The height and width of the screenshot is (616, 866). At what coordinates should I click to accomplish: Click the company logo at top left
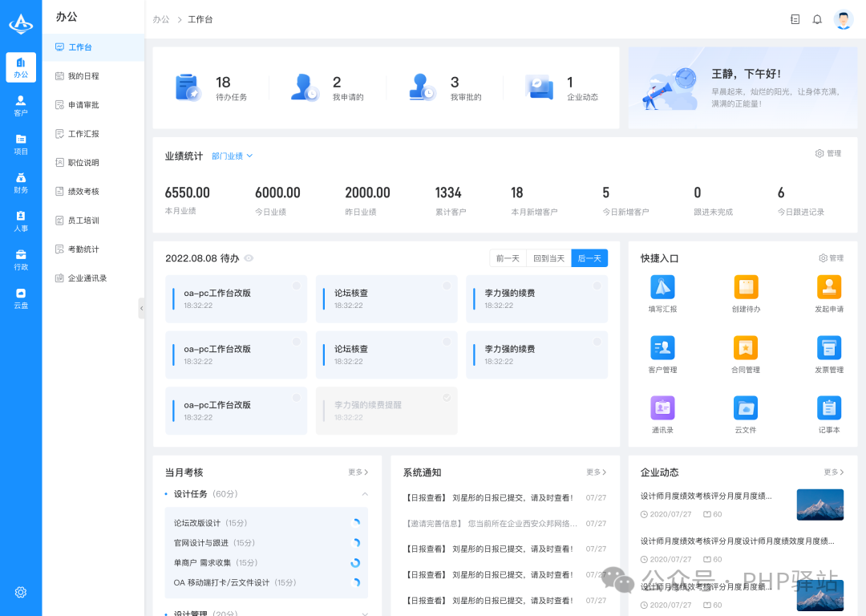[x=21, y=24]
